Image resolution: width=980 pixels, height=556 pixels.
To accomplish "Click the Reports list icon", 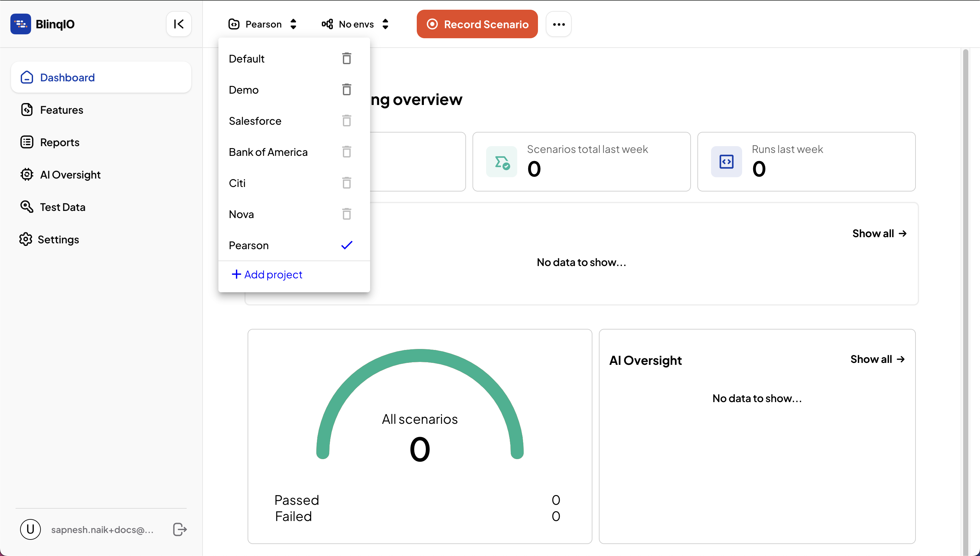I will point(27,142).
